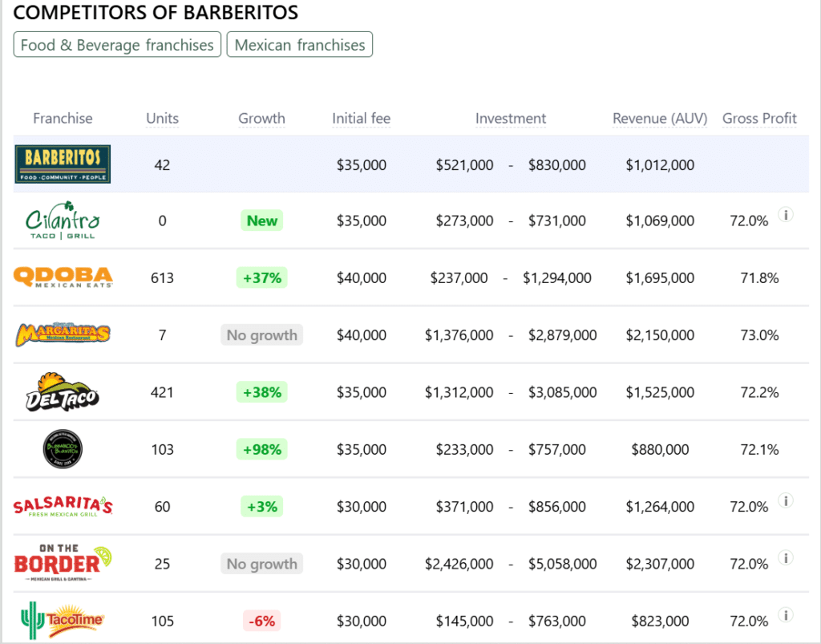821x644 pixels.
Task: Click On The Border's No growth badge
Action: pyautogui.click(x=262, y=563)
